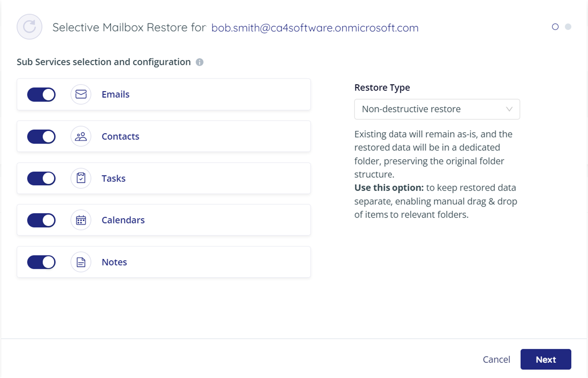The image size is (588, 378).
Task: Disable the Emails sub service toggle
Action: click(41, 94)
